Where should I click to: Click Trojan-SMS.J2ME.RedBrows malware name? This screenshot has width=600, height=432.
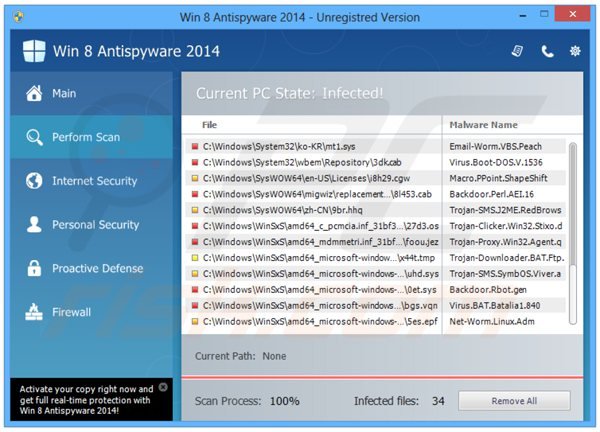pos(505,210)
